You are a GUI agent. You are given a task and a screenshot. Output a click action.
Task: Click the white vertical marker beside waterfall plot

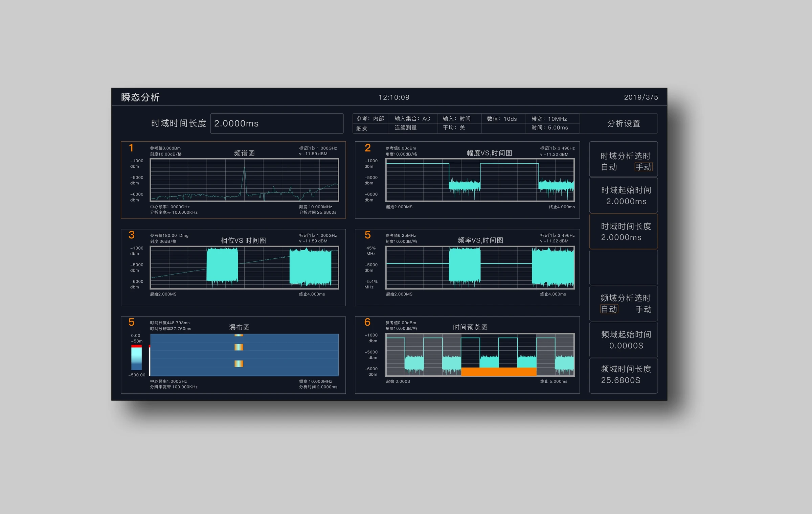coord(150,360)
